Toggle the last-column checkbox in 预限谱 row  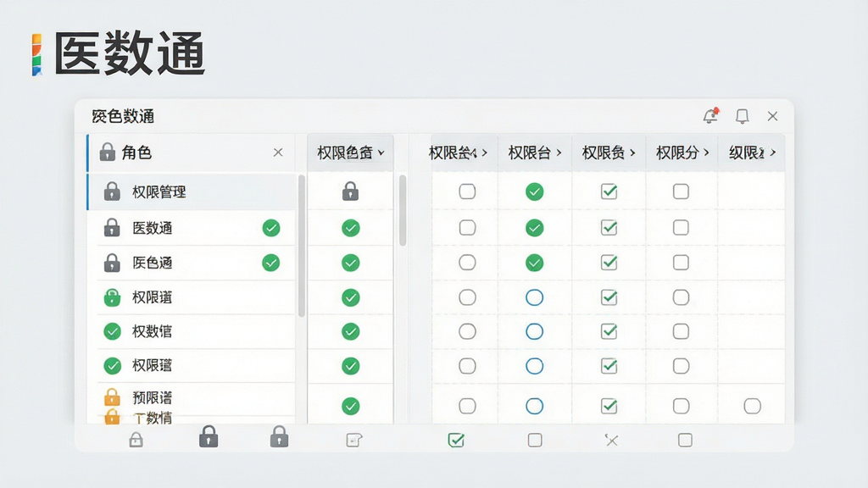tap(753, 406)
